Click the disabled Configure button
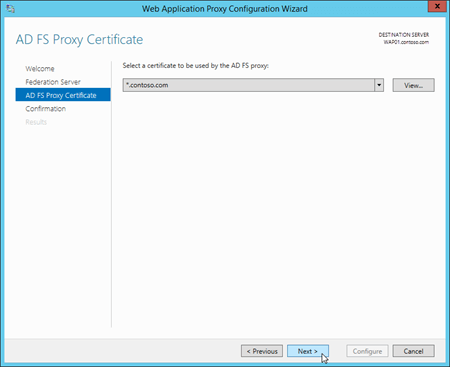Image resolution: width=450 pixels, height=367 pixels. 367,351
